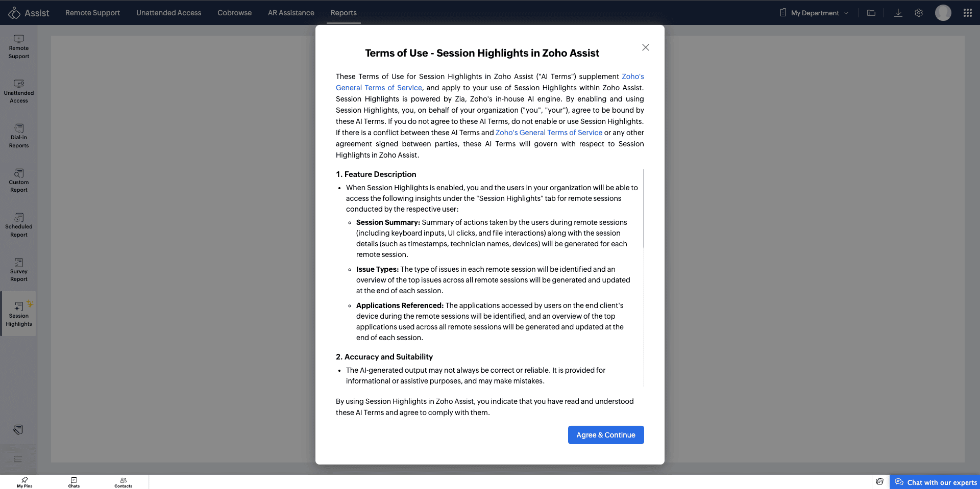Open Custom Report in the sidebar
Screen dimensions: 980x489
pos(19,181)
